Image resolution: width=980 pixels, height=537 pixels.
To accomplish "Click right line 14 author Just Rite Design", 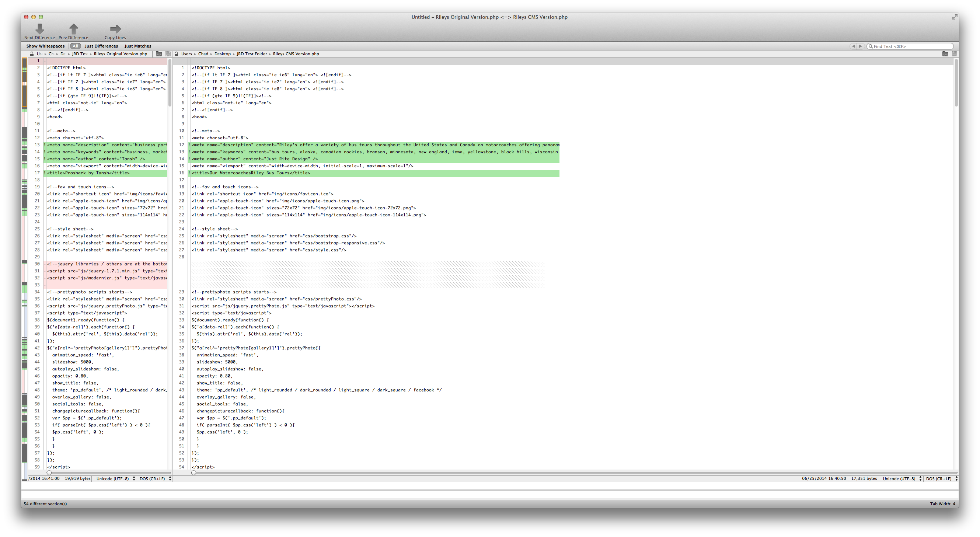I will (x=255, y=159).
